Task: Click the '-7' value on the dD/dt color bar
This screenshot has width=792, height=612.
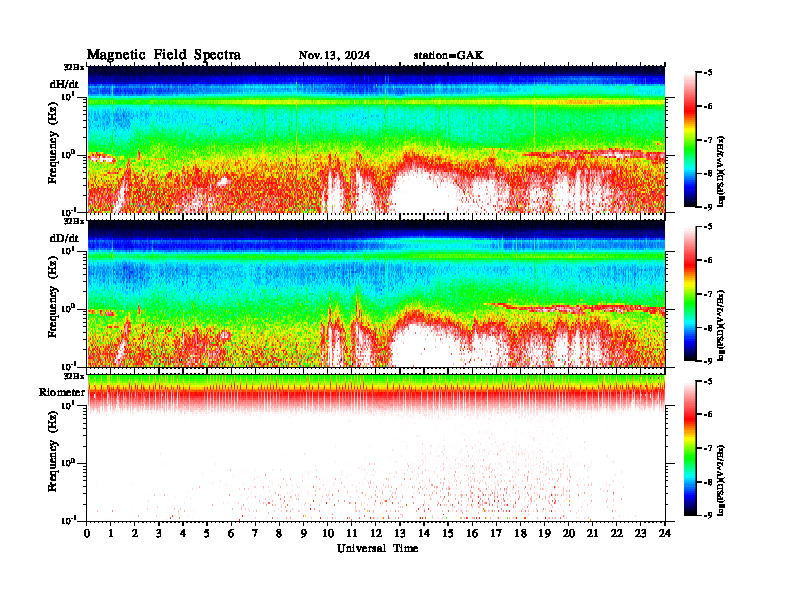Action: (x=708, y=294)
